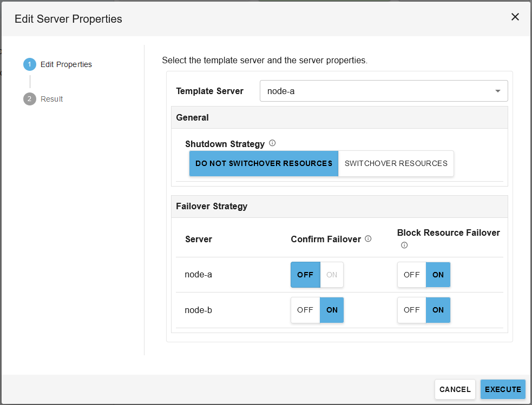Turn ON node-a Block Resource Failover
This screenshot has width=532, height=405.
click(x=438, y=275)
